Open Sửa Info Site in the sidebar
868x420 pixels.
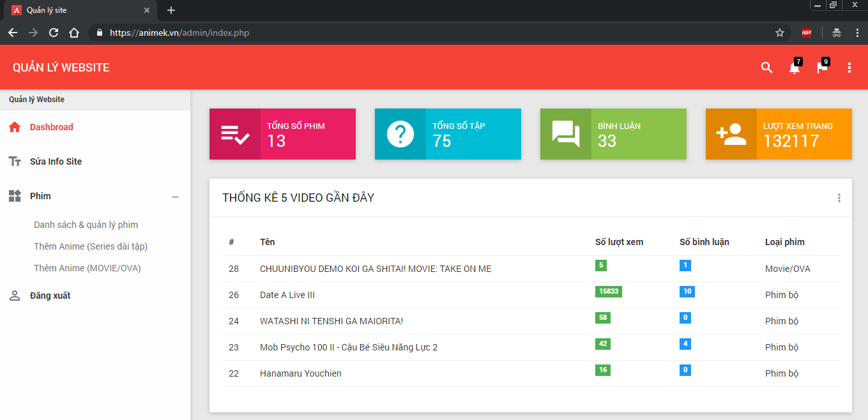click(x=56, y=161)
